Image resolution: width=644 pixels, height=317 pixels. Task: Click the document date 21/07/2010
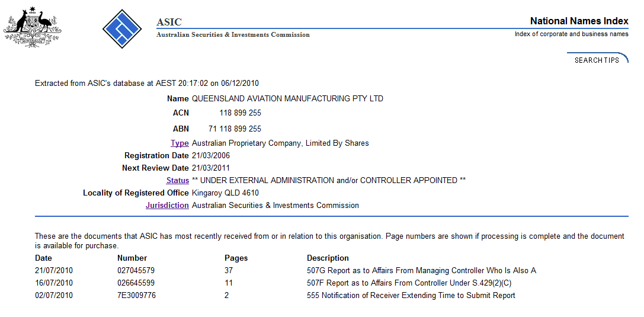(54, 271)
